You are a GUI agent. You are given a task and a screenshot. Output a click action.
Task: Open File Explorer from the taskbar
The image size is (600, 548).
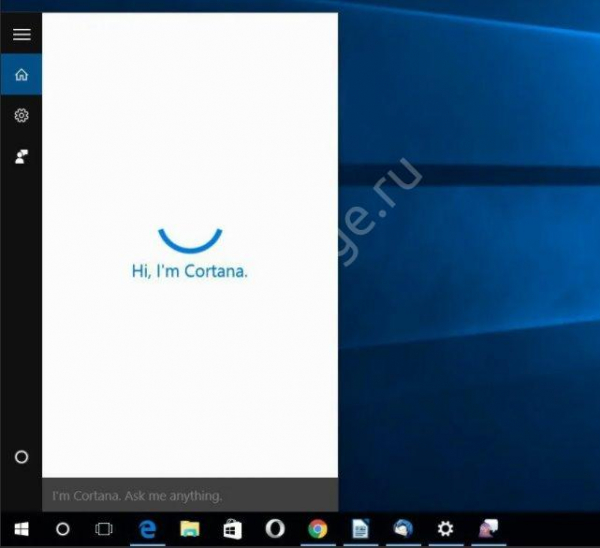point(190,529)
